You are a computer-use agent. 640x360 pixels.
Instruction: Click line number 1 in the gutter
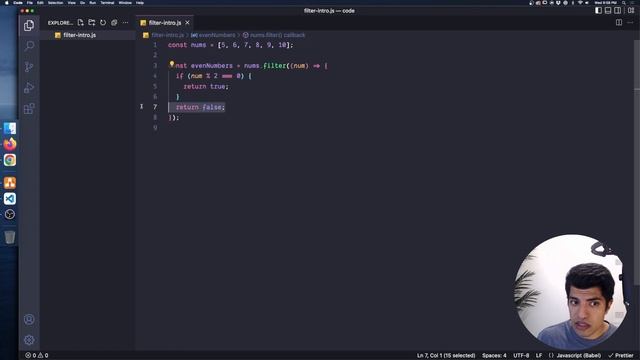(x=155, y=45)
